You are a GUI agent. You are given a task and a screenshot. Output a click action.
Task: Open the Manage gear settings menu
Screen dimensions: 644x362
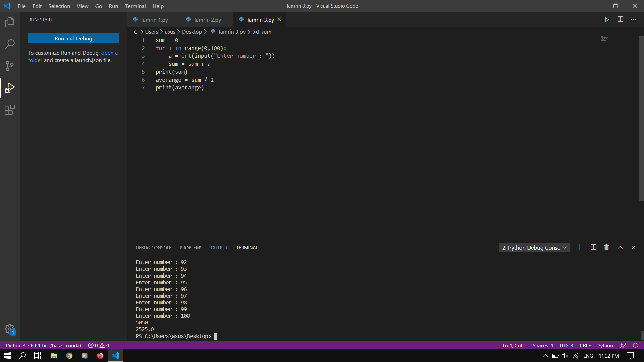pyautogui.click(x=10, y=329)
